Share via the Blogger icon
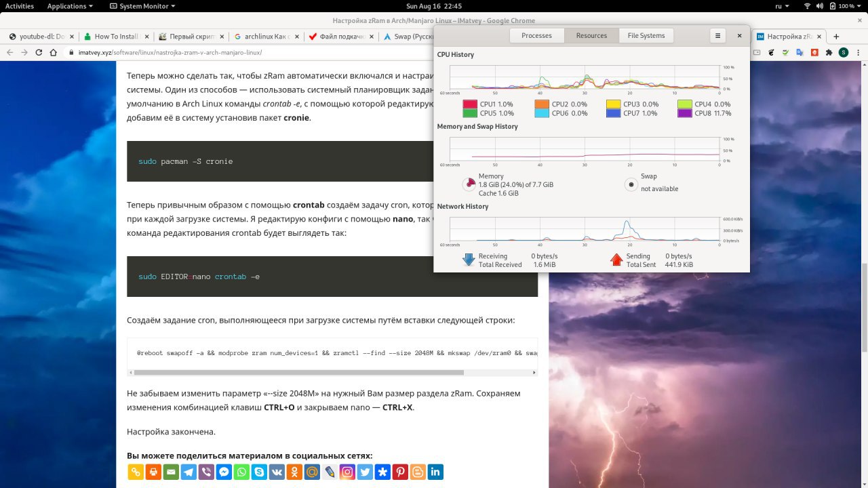The width and height of the screenshot is (868, 488). [418, 472]
